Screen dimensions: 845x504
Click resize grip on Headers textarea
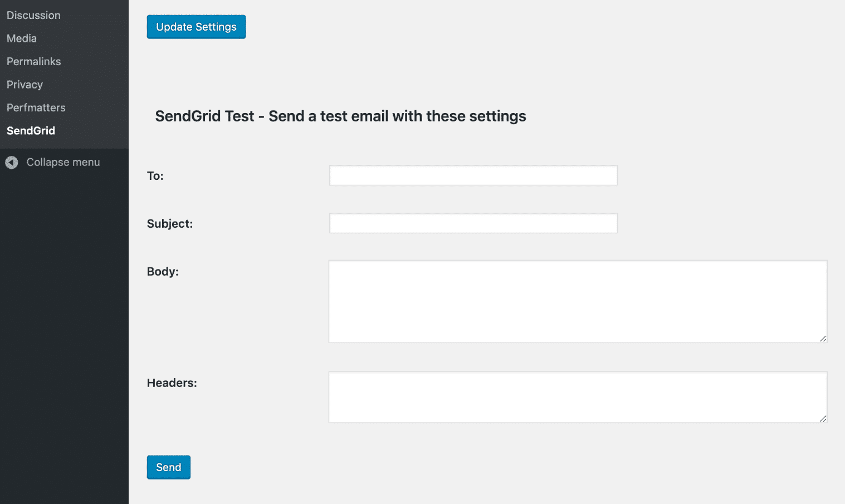click(x=823, y=419)
